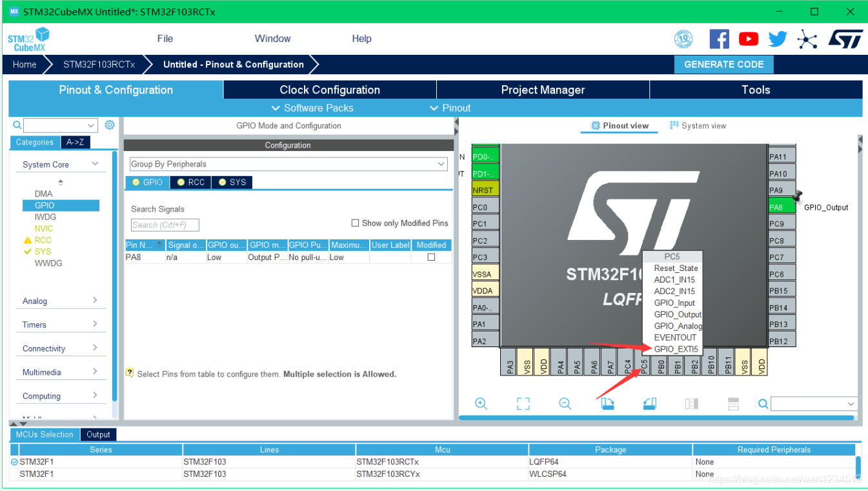Image resolution: width=868 pixels, height=491 pixels.
Task: Click the zoom in magnifier icon
Action: point(481,404)
